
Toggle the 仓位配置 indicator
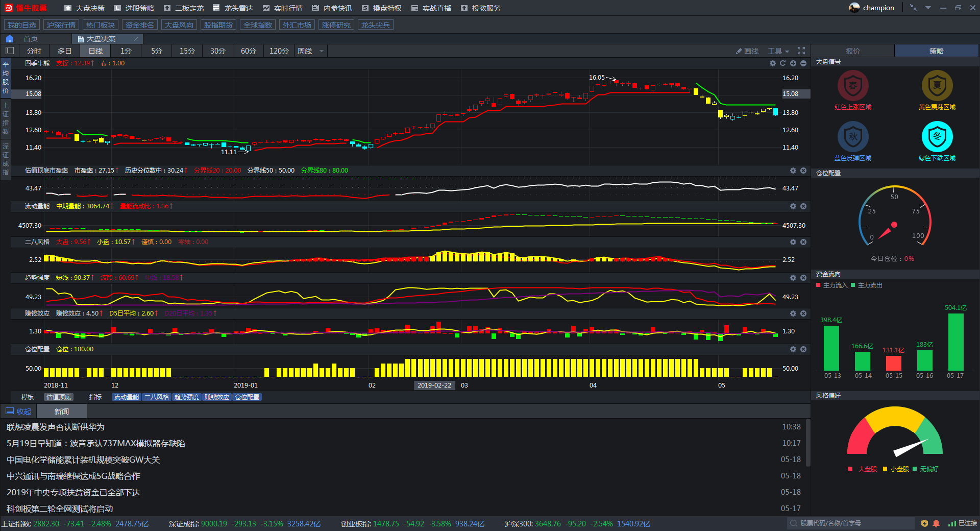tap(247, 397)
